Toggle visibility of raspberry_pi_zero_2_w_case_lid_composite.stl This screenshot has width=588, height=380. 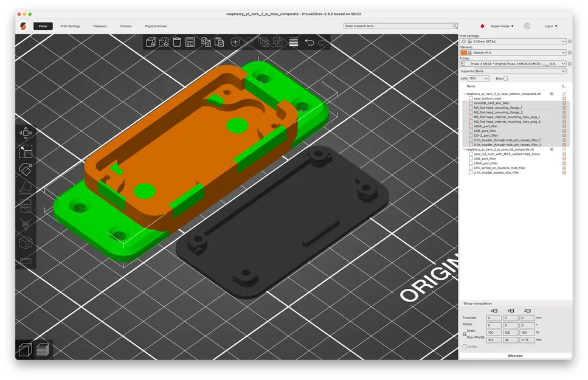point(552,149)
